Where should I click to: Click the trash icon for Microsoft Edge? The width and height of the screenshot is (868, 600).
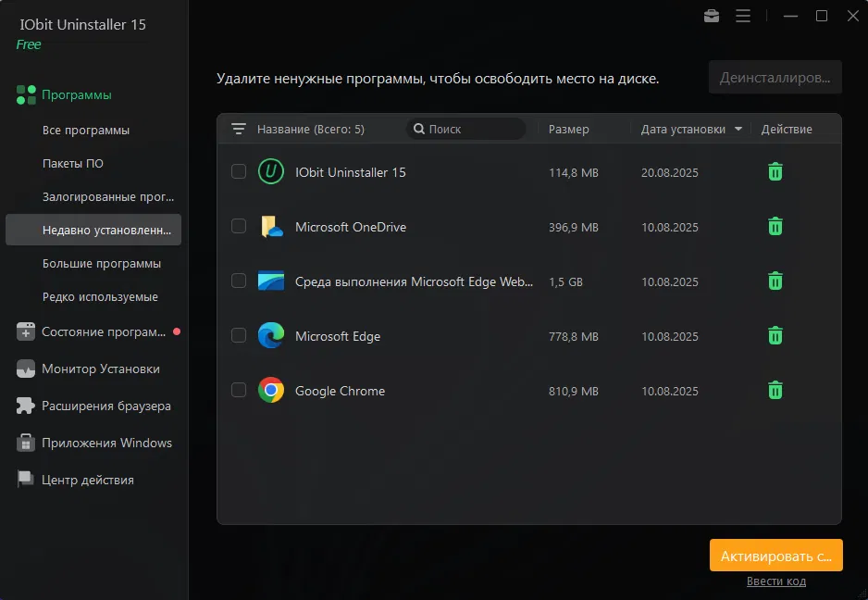[775, 336]
